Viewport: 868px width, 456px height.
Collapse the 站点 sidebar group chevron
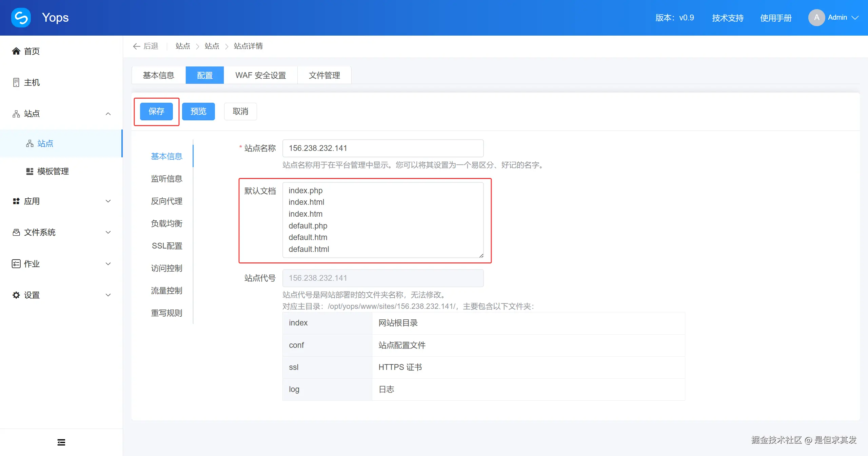[x=108, y=114]
